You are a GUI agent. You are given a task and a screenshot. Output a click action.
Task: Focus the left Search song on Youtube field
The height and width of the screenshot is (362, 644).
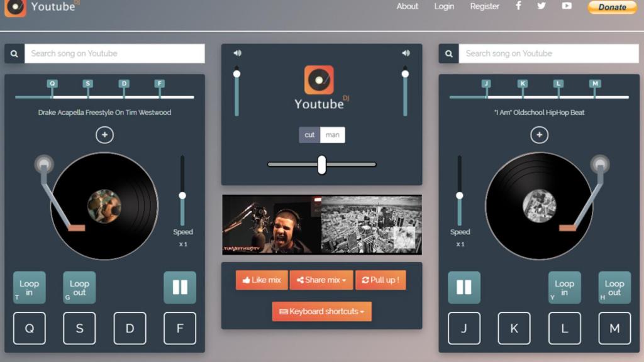(x=114, y=53)
